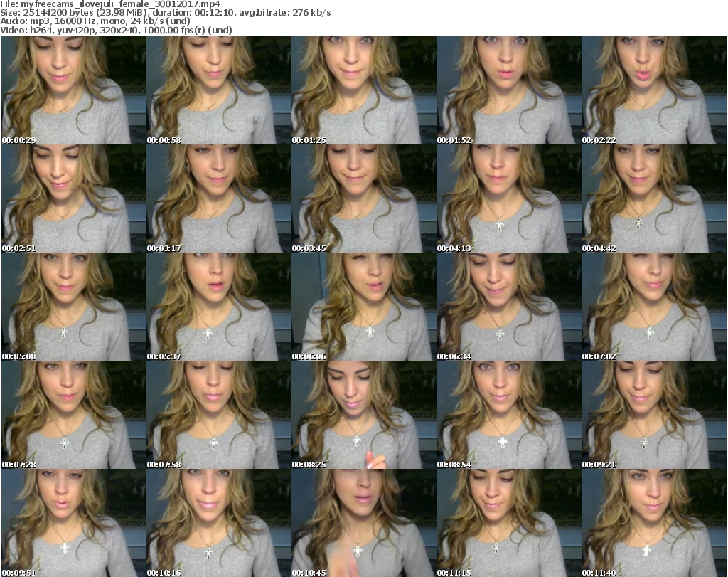Select the thumbnail timestamped 00:10:45
The image size is (728, 577).
[364, 523]
